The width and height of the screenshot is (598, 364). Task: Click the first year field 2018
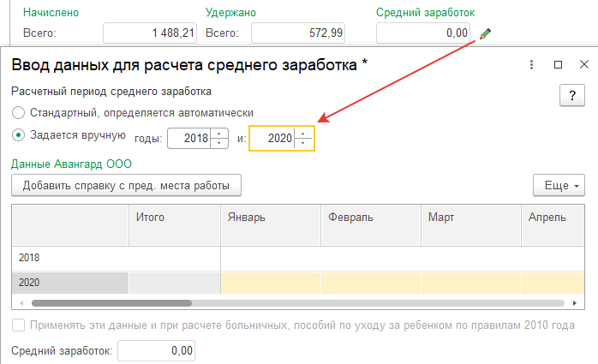(189, 138)
